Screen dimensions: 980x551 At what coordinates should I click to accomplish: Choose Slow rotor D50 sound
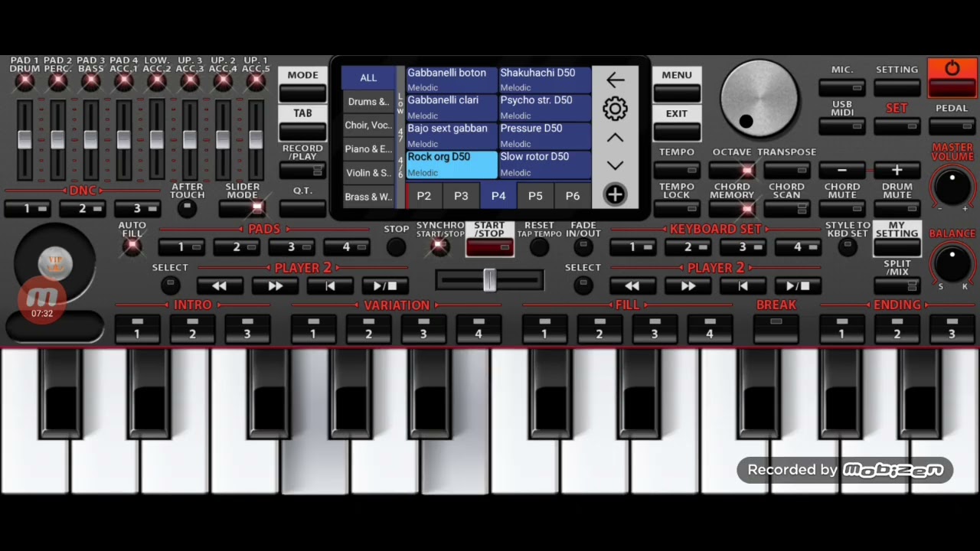[x=544, y=165]
